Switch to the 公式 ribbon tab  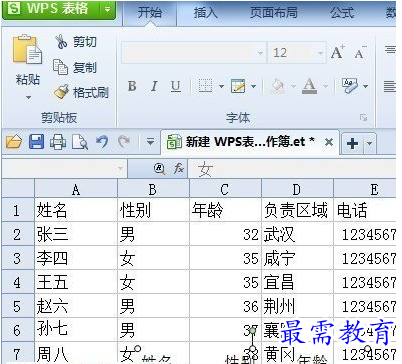pos(342,13)
